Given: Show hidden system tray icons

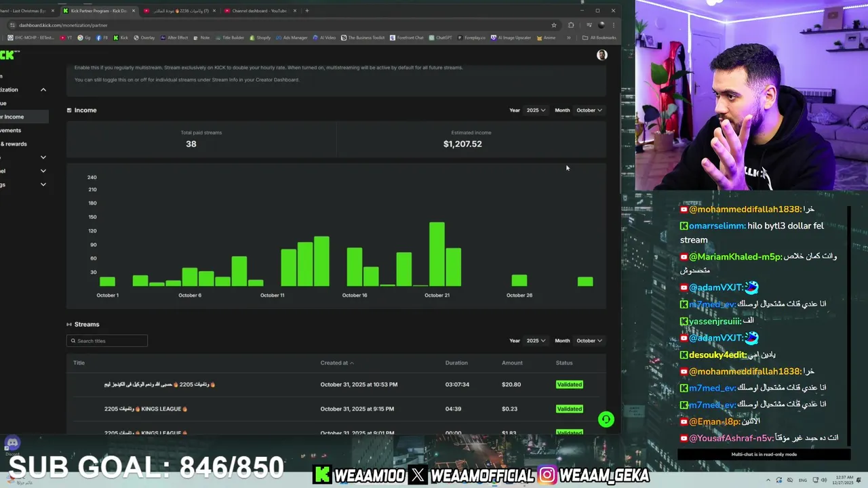Looking at the screenshot, I should point(768,481).
